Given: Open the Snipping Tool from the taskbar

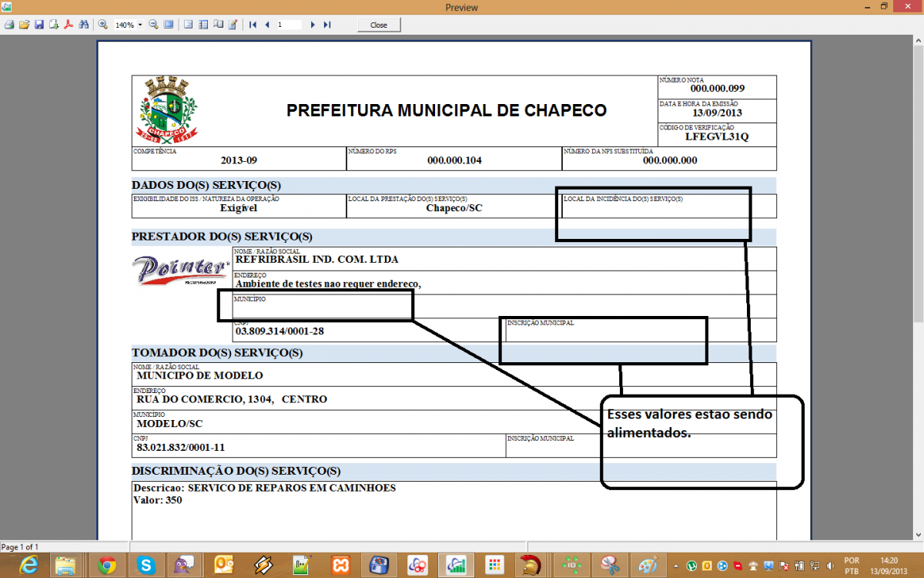Looking at the screenshot, I should pos(611,566).
